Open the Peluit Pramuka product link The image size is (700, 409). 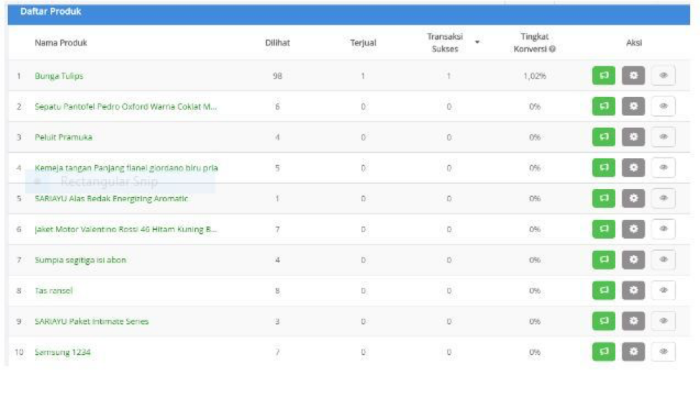pyautogui.click(x=63, y=137)
